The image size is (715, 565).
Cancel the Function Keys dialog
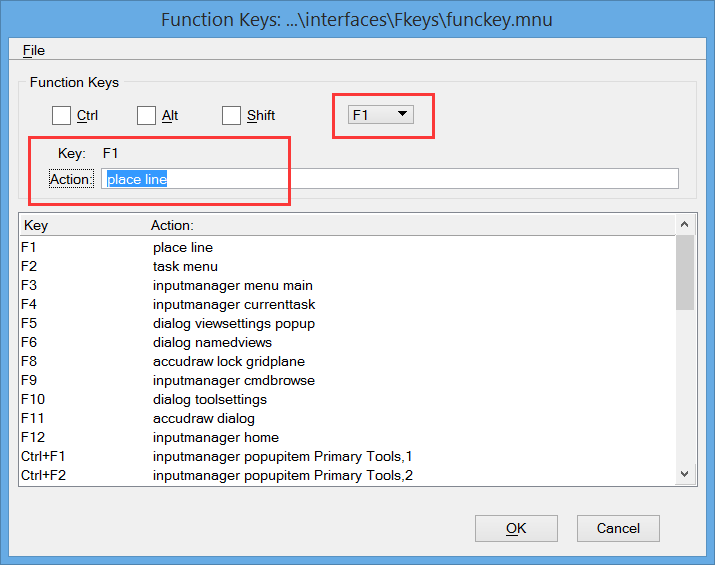pyautogui.click(x=618, y=528)
